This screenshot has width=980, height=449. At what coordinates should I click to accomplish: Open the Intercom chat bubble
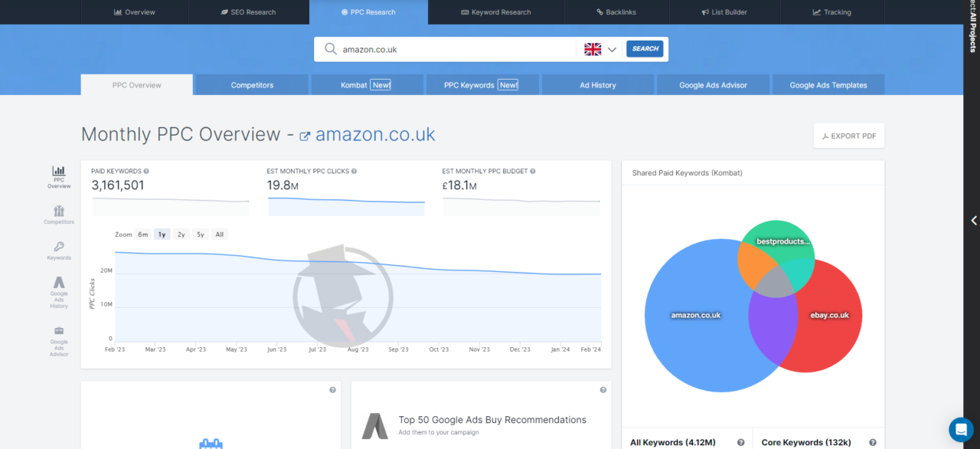pos(961,430)
